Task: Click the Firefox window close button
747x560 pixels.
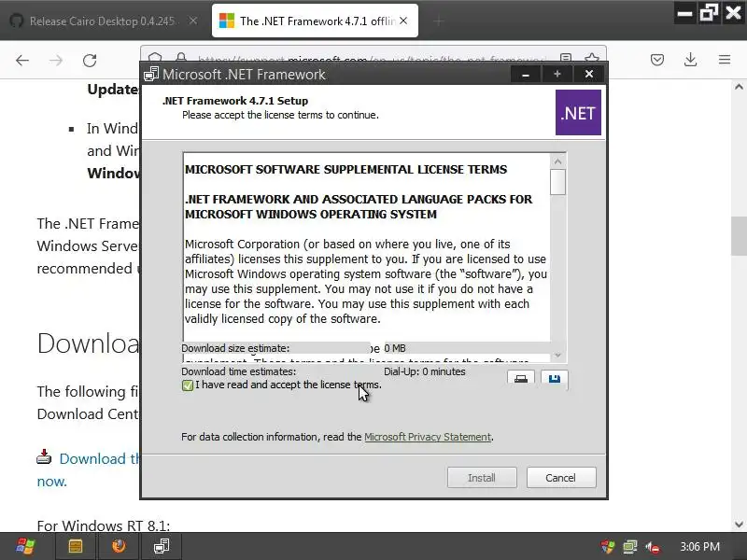Action: pyautogui.click(x=733, y=12)
